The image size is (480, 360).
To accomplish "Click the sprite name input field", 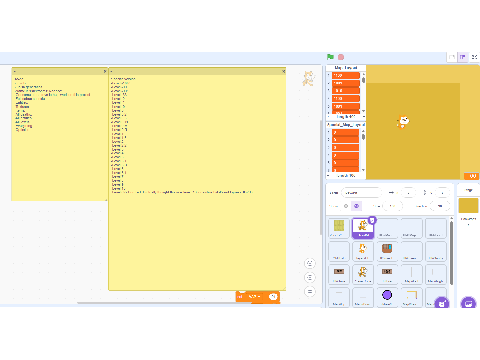I will pos(361,193).
